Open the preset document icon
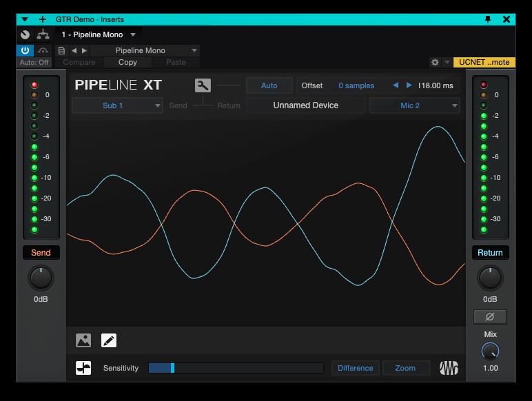This screenshot has height=401, width=532. (61, 50)
